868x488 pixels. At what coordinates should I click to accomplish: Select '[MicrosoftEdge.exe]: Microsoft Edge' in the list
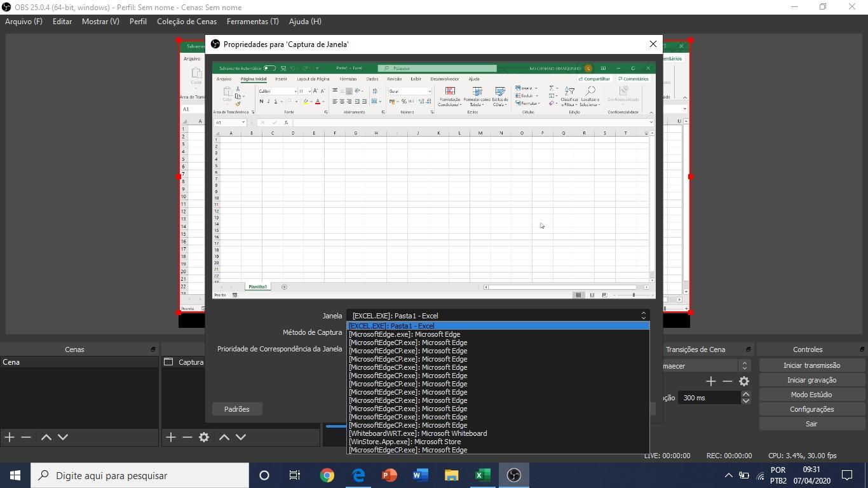click(498, 334)
